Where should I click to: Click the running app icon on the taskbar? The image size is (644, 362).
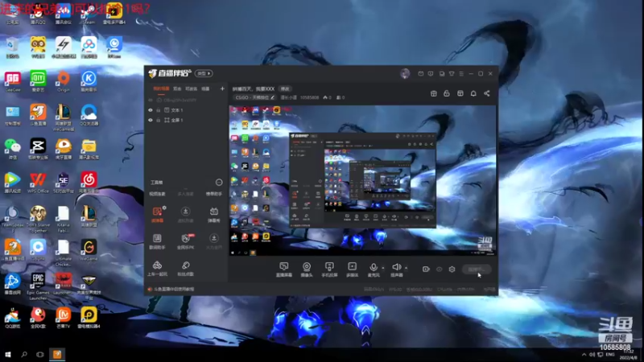[x=57, y=354]
